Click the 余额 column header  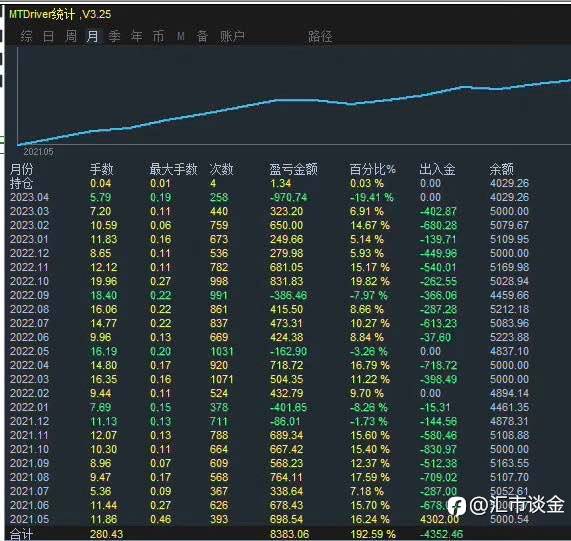(x=501, y=169)
